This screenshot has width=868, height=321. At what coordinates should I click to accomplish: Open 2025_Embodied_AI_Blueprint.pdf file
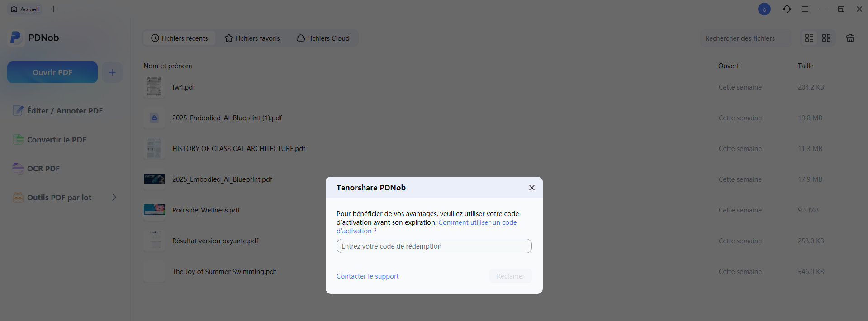pos(222,179)
